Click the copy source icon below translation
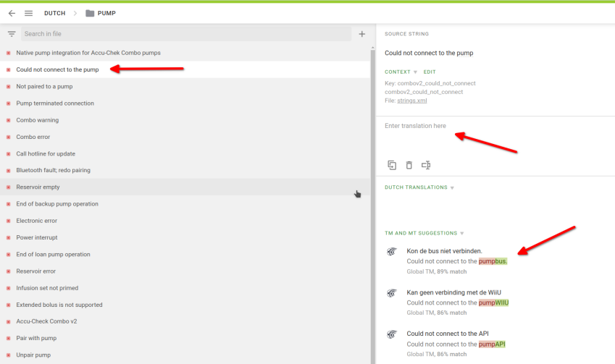 click(x=392, y=165)
